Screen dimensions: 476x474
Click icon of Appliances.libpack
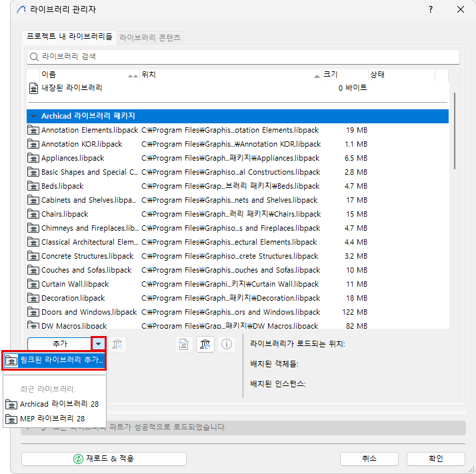[33, 158]
